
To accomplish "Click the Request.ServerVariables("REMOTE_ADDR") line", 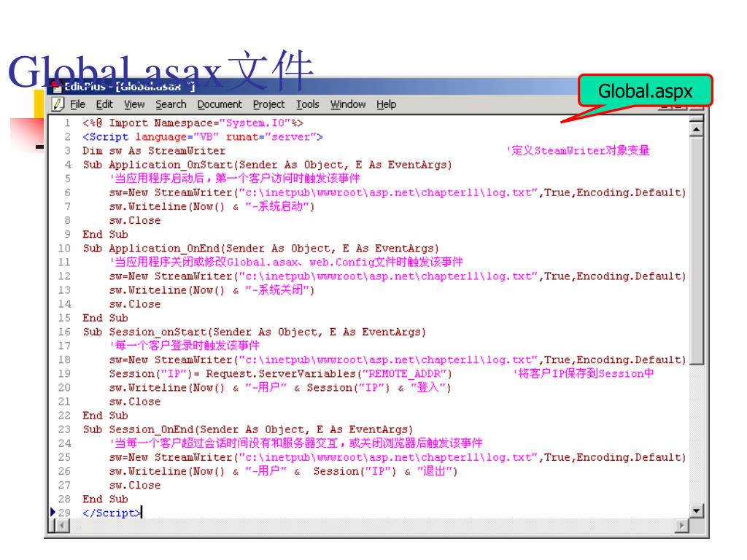I will click(x=280, y=374).
